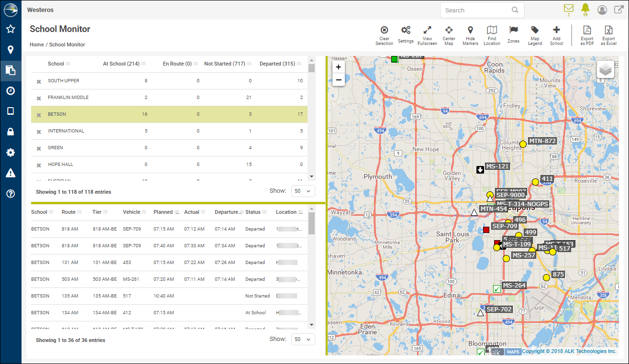
Task: Open the Settings gears in toolbar
Action: click(406, 31)
